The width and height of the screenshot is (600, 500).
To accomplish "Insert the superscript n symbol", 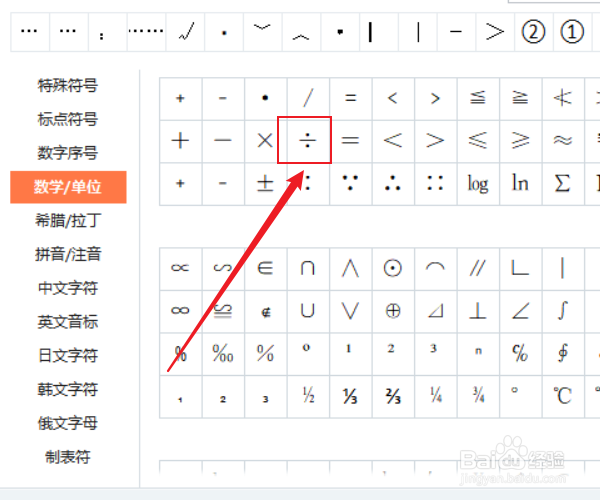I will [478, 353].
